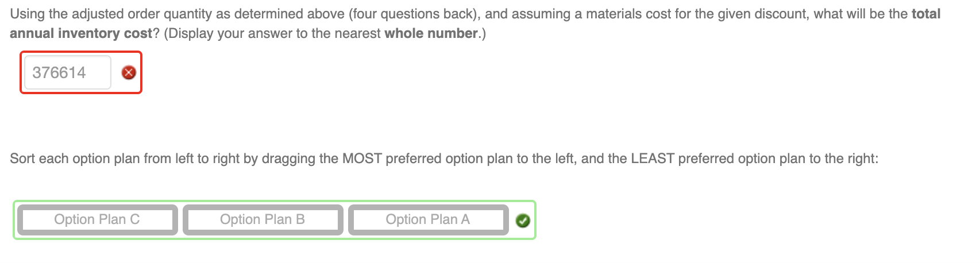
Task: Click the green correct checkmark icon
Action: pos(523,221)
